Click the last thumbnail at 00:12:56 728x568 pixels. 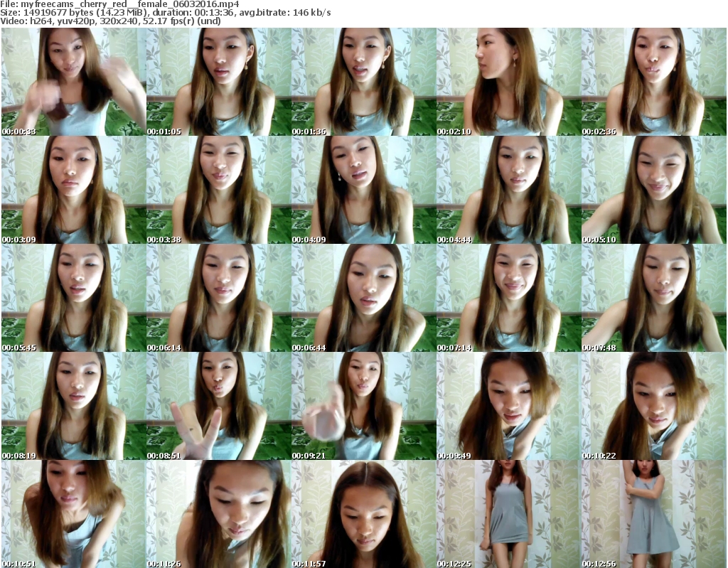click(653, 513)
